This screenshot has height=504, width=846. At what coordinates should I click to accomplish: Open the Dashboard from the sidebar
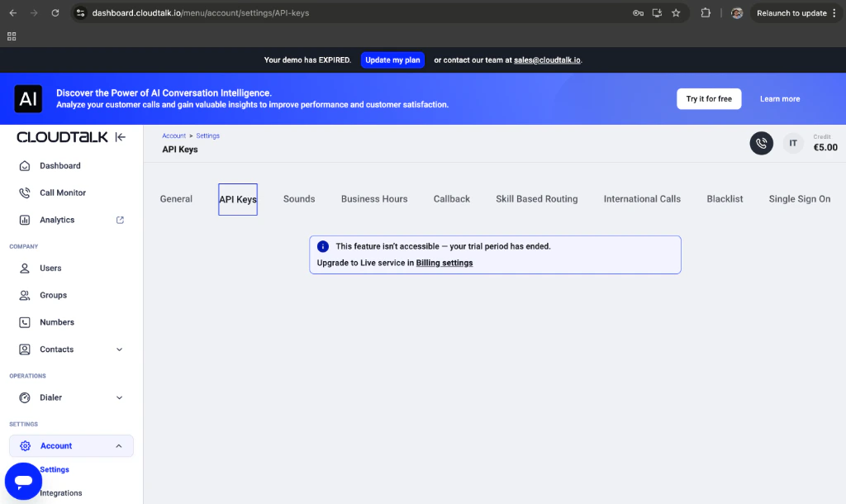(58, 165)
